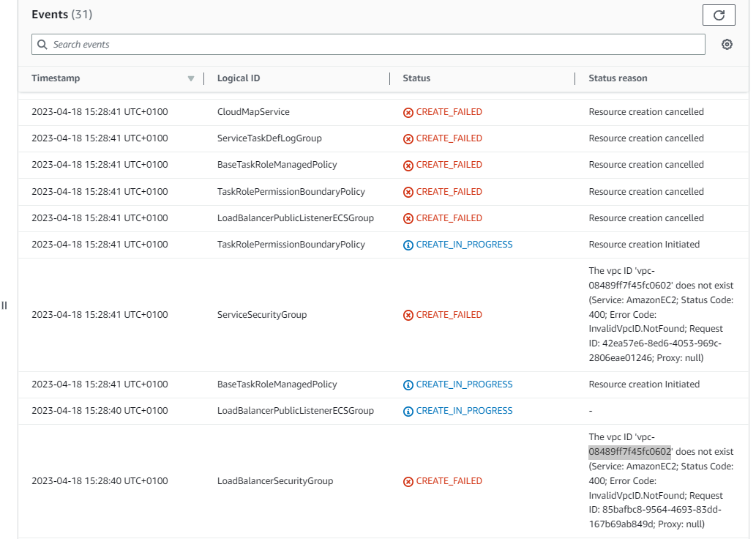756x539 pixels.
Task: Click the ServiceSecurityGroup logical ID
Action: pos(261,314)
